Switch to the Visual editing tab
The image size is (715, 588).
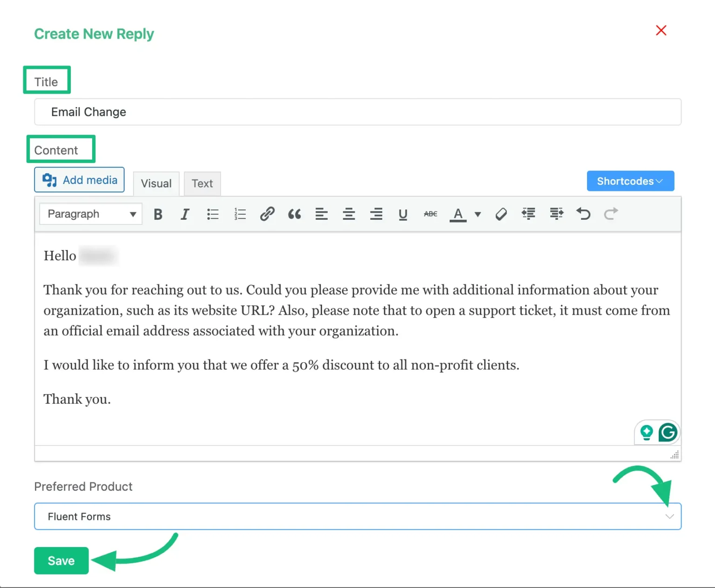(156, 183)
